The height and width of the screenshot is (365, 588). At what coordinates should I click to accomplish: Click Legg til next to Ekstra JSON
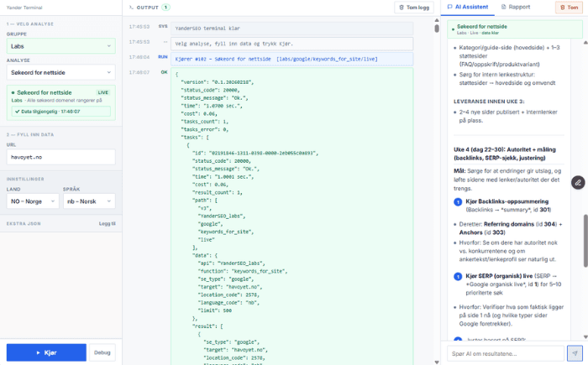coord(108,224)
